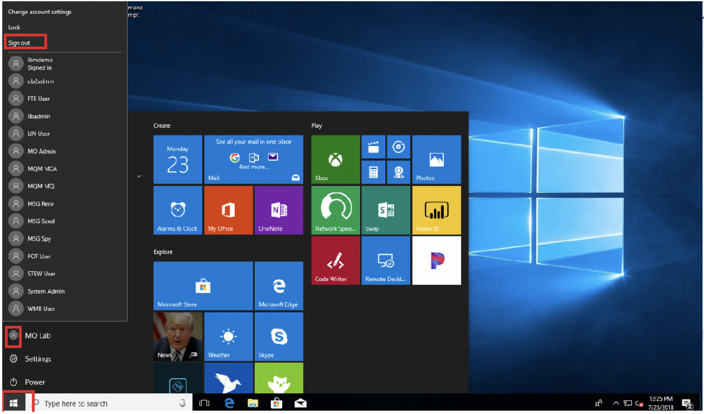This screenshot has height=414, width=704.
Task: Open the Sway tile
Action: (x=386, y=210)
